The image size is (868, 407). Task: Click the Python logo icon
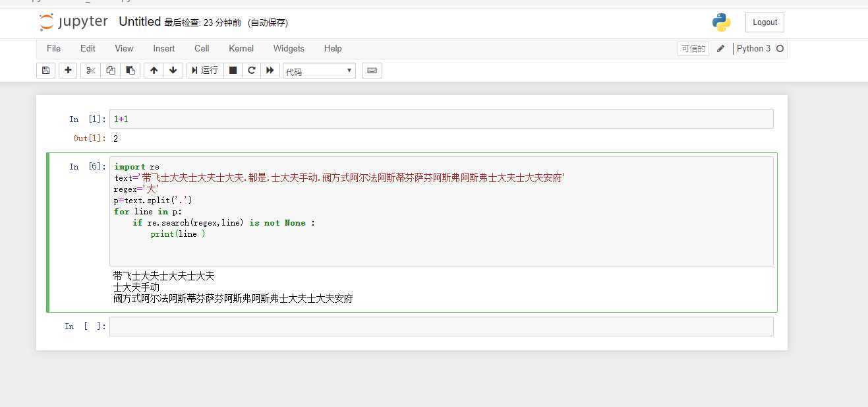722,22
